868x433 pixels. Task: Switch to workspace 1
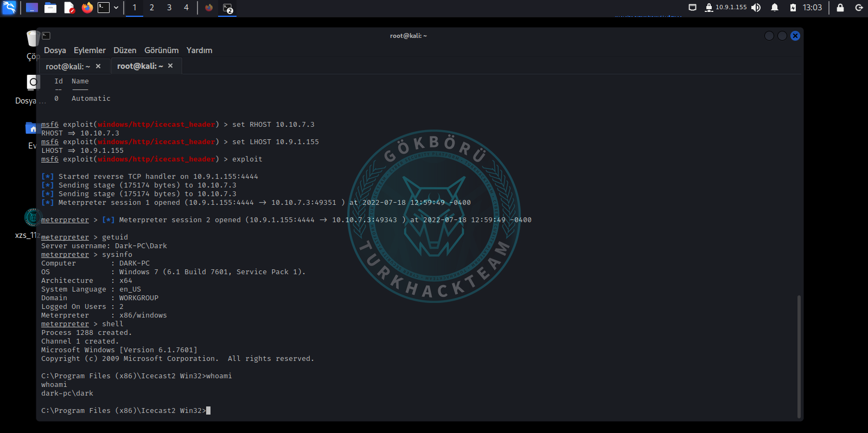click(x=135, y=8)
